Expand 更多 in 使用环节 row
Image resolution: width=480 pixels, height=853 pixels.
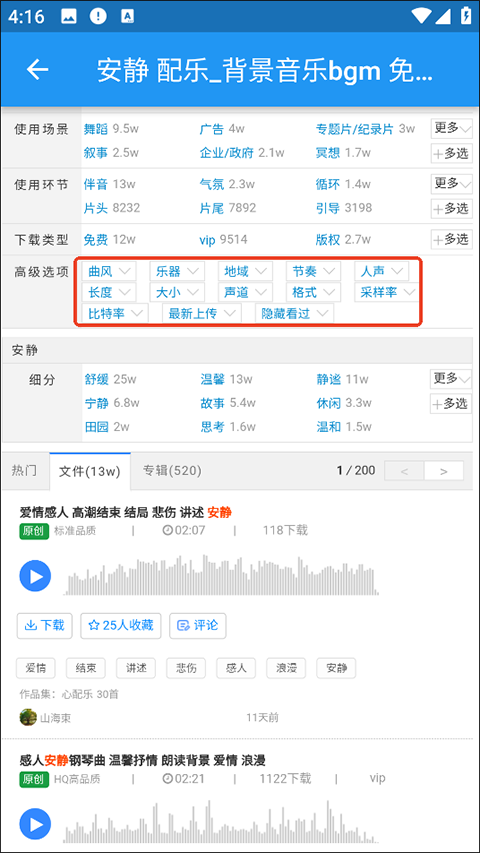451,184
